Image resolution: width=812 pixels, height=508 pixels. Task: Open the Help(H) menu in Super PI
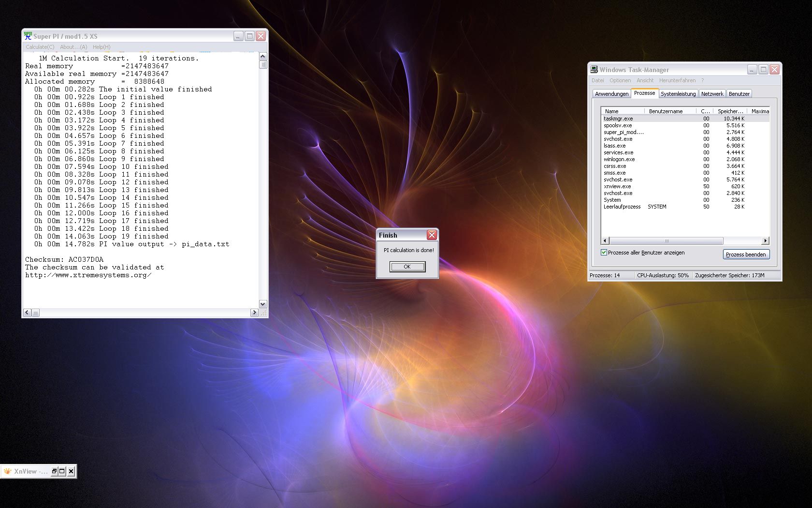101,47
